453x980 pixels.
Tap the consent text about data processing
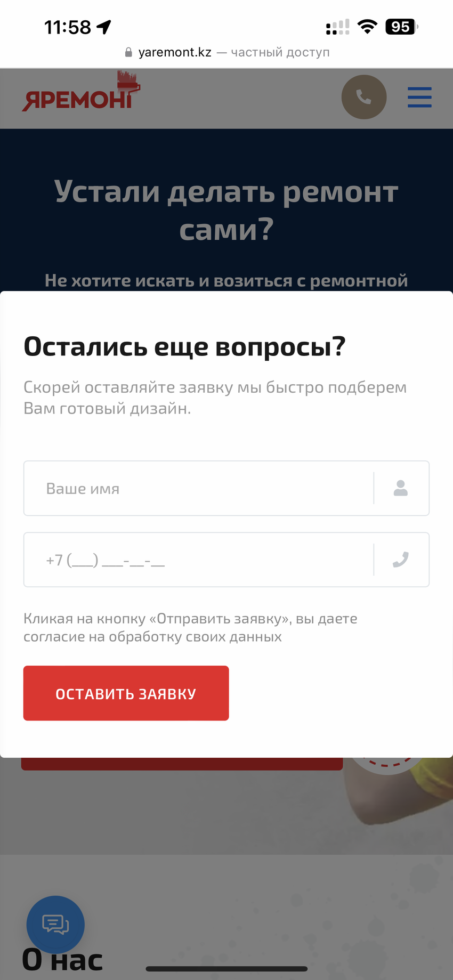point(190,627)
